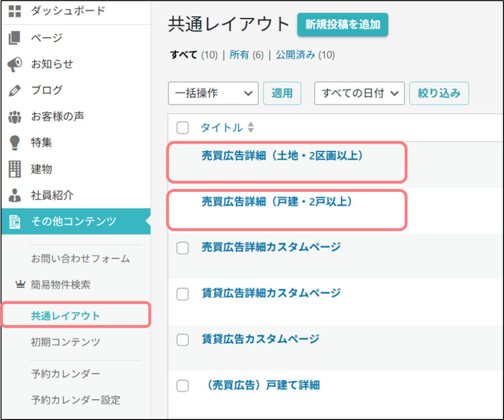Screen dimensions: 504x420
Task: Click the pencil icon for ブログ
Action: [15, 90]
